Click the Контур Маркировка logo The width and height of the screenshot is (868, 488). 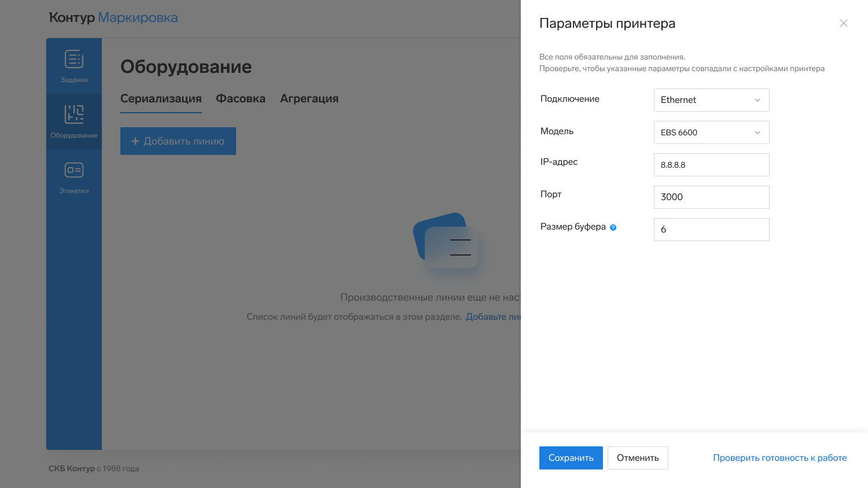113,18
